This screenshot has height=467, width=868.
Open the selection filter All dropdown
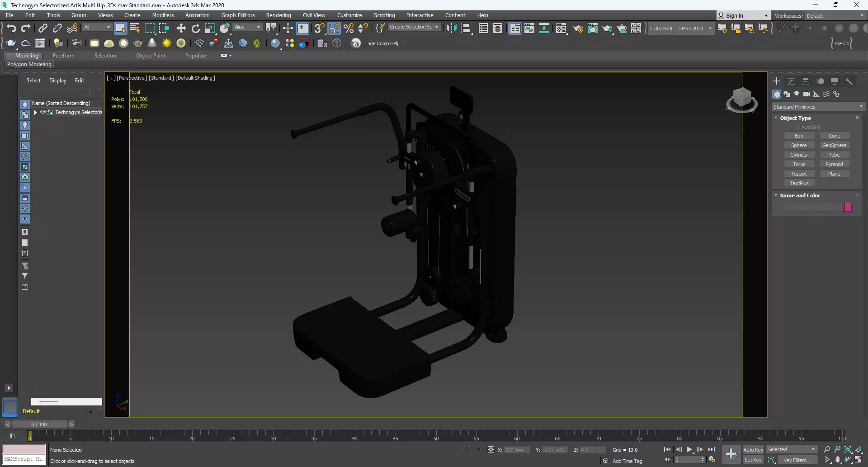[97, 27]
